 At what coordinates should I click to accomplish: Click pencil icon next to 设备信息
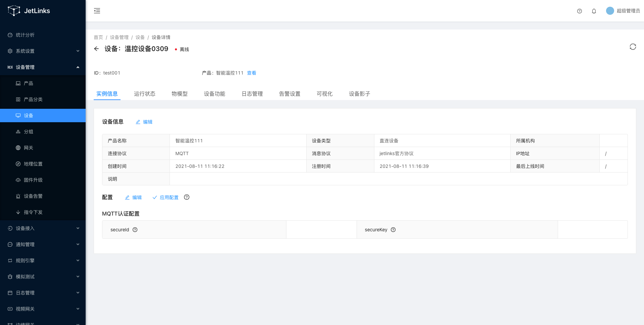click(x=138, y=122)
